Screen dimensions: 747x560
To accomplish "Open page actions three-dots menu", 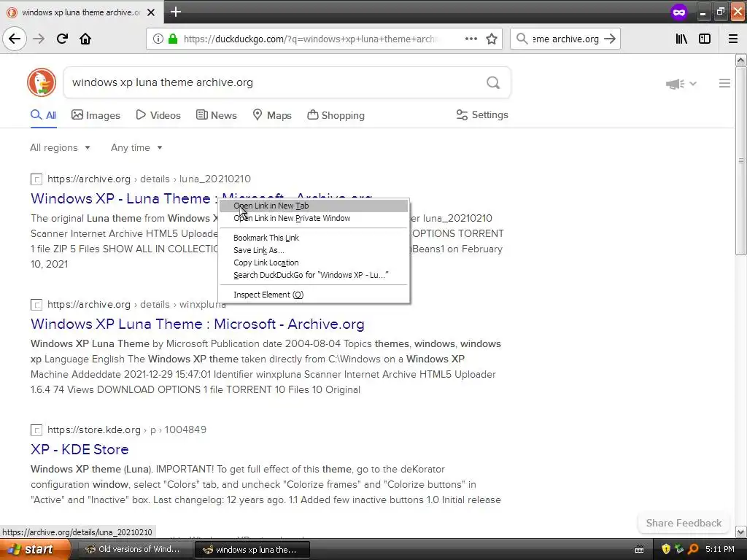I will point(471,39).
